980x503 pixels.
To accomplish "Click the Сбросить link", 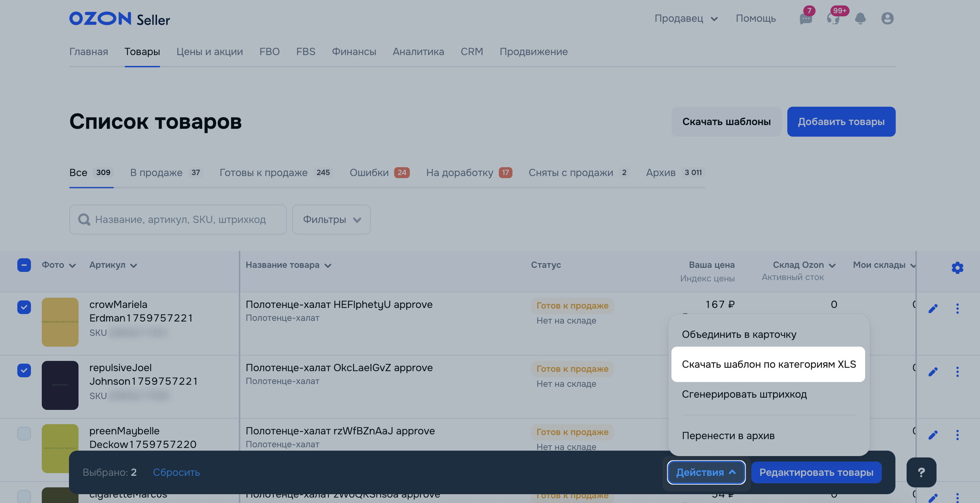I will (176, 472).
